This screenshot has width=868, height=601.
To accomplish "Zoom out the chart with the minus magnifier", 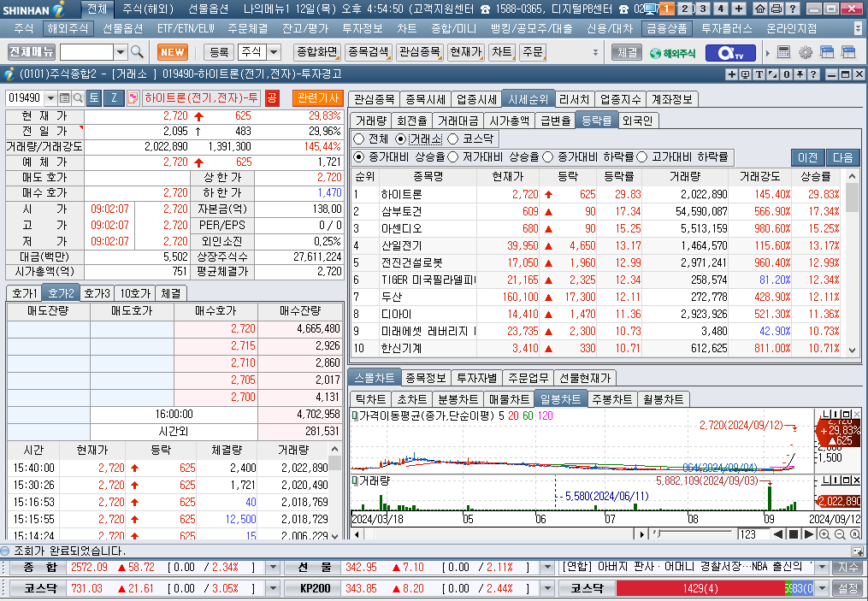I will [x=840, y=534].
